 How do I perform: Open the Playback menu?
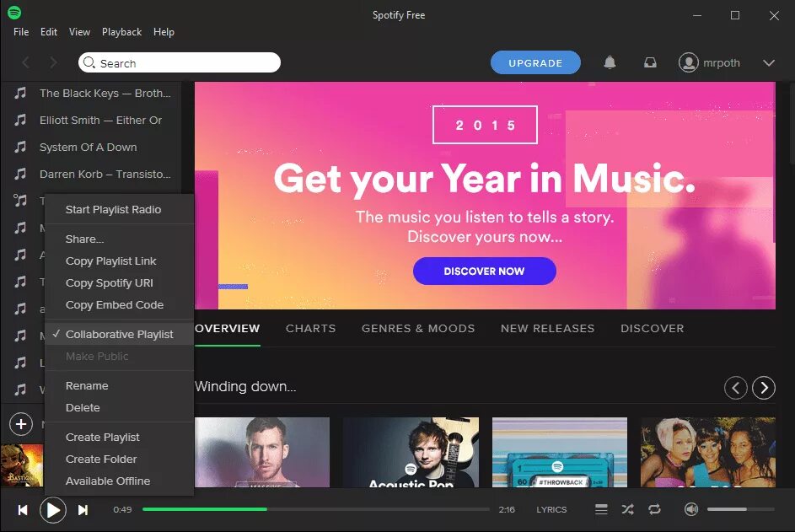click(121, 32)
